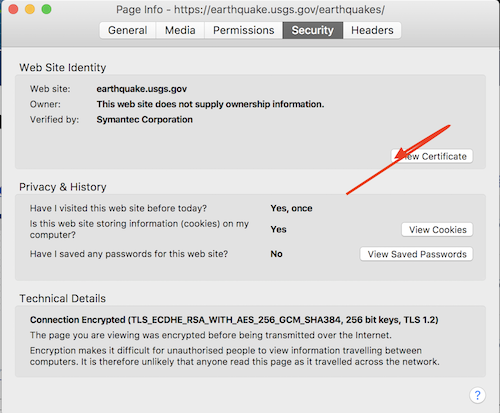Show the Headers tab

point(372,30)
